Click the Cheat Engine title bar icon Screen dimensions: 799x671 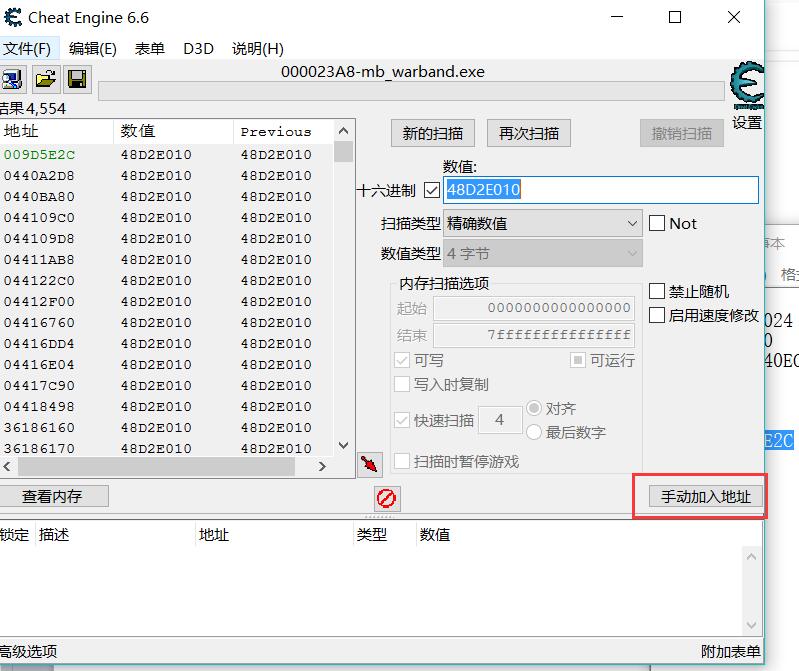[x=13, y=18]
